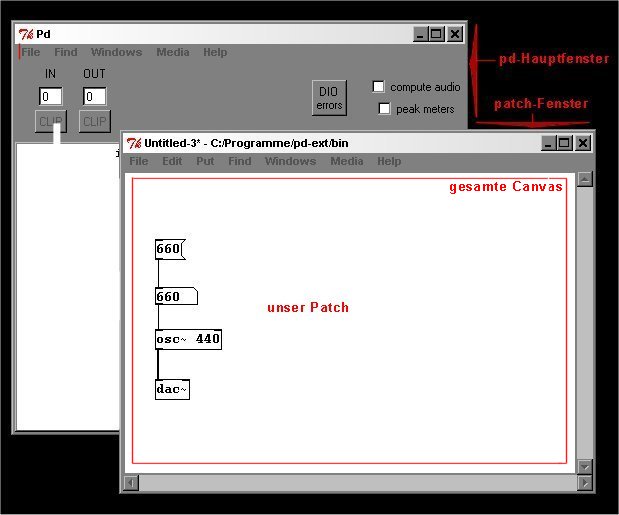The image size is (619, 515).
Task: Click the CLIP button under IN
Action: 50,122
